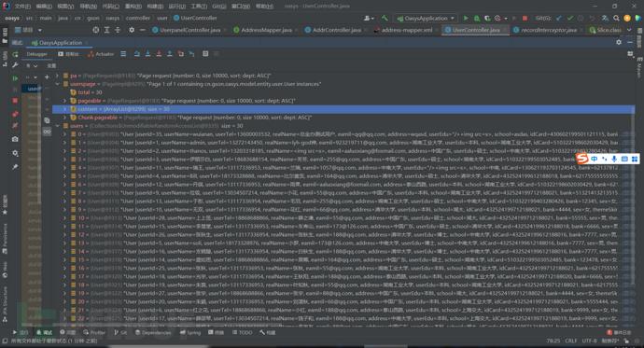This screenshot has height=348, width=644.
Task: Toggle watches view with glasses icon
Action: point(47,132)
